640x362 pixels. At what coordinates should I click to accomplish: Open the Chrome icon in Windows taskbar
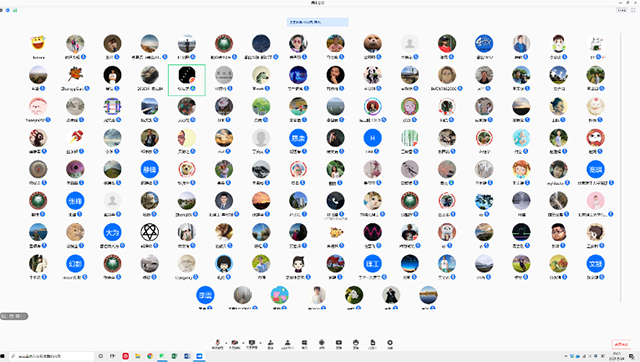(150, 356)
